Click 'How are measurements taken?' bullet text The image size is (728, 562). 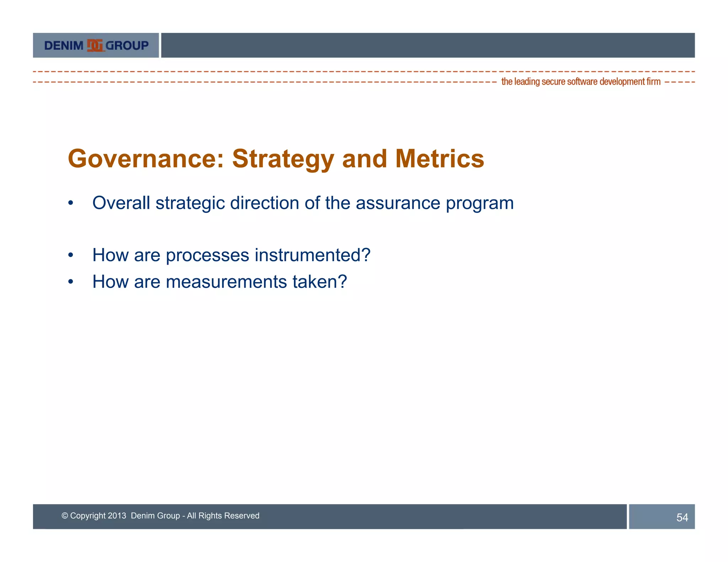click(x=219, y=282)
